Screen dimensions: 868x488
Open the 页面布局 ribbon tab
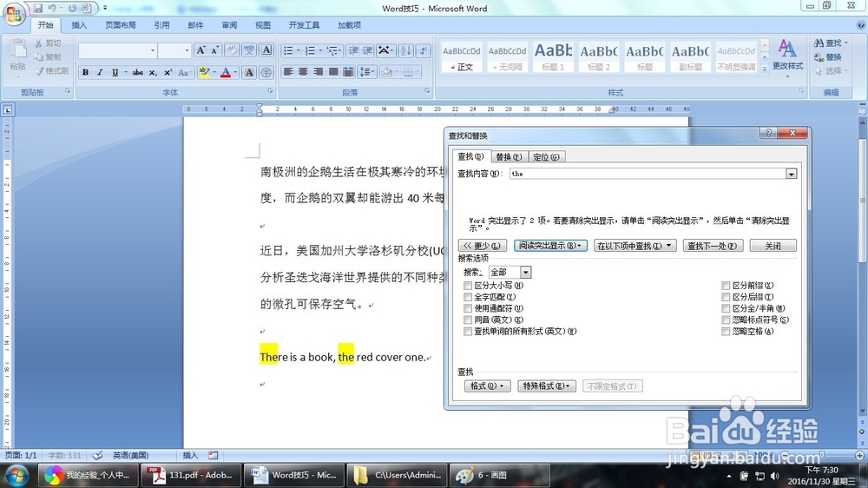[x=121, y=25]
